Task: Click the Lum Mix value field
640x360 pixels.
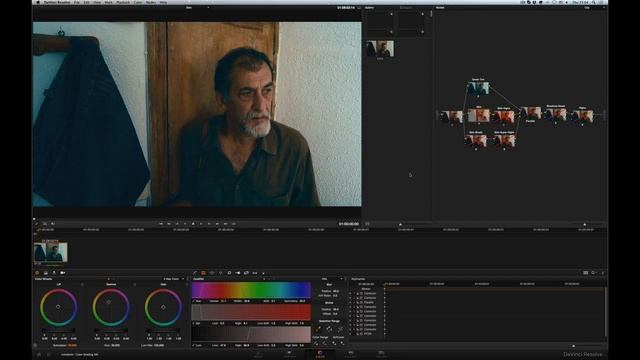Action: [159, 345]
